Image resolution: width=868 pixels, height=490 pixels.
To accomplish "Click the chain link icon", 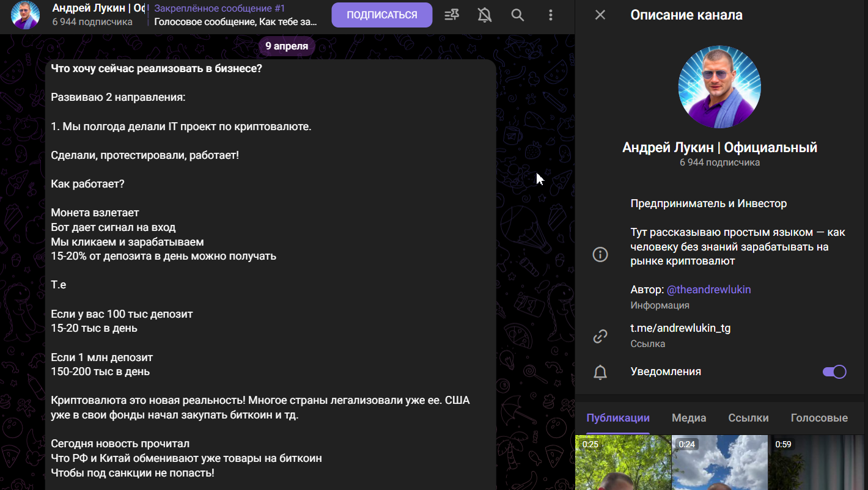I will (600, 336).
